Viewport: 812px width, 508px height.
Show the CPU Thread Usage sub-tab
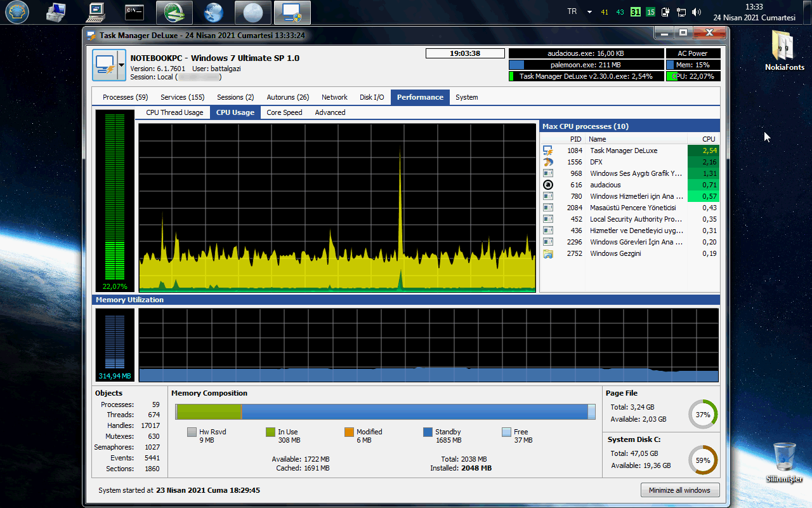click(174, 112)
